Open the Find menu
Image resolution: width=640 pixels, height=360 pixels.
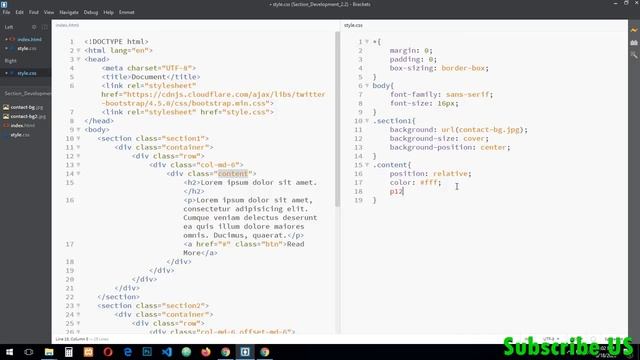click(x=33, y=13)
